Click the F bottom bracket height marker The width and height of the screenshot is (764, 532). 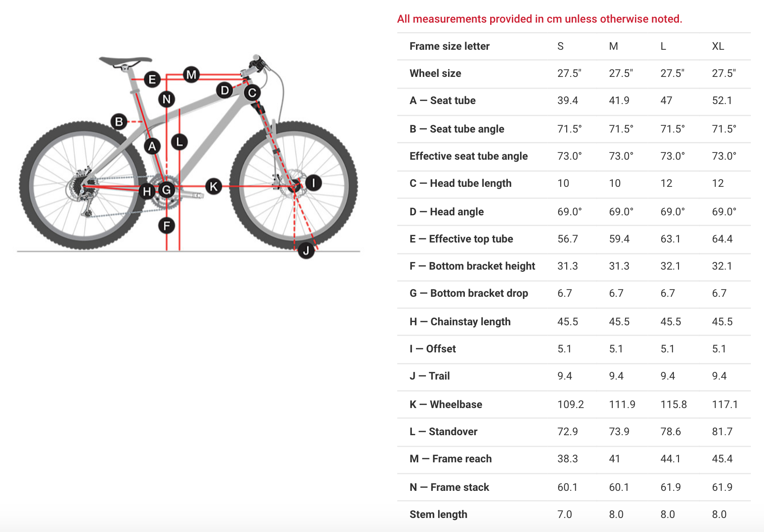(167, 225)
